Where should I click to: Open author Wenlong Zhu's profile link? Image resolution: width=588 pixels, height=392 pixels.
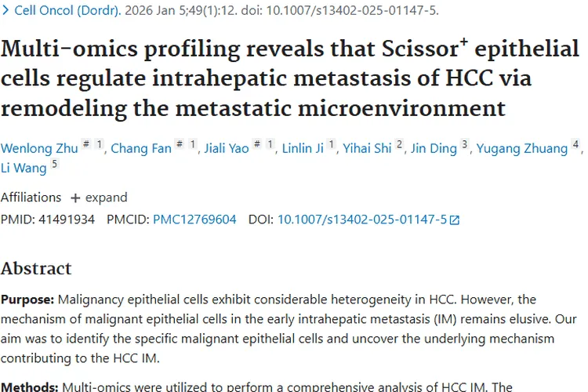(38, 149)
